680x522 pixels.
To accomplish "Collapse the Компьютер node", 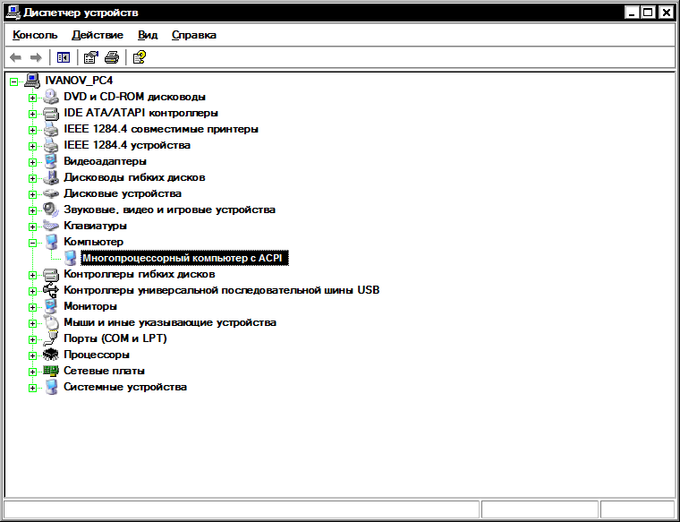I will click(x=33, y=243).
